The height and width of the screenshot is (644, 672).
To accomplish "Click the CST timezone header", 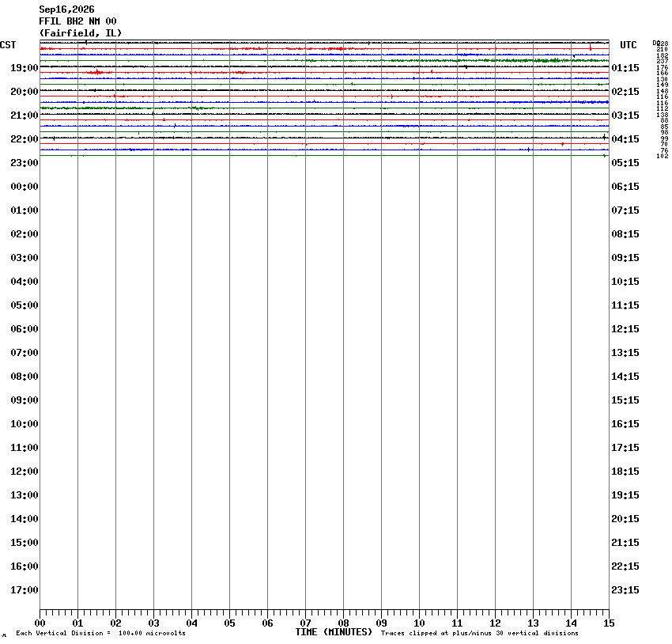I will click(8, 45).
